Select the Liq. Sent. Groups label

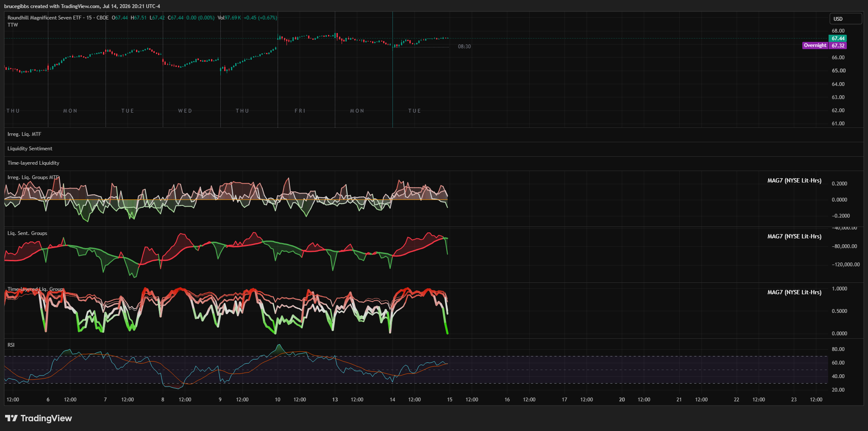tap(27, 233)
